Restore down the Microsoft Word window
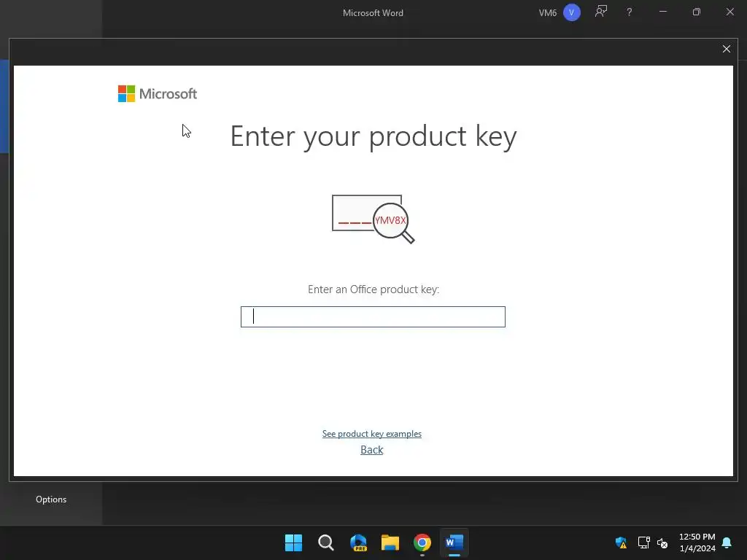The width and height of the screenshot is (747, 560). [x=696, y=12]
